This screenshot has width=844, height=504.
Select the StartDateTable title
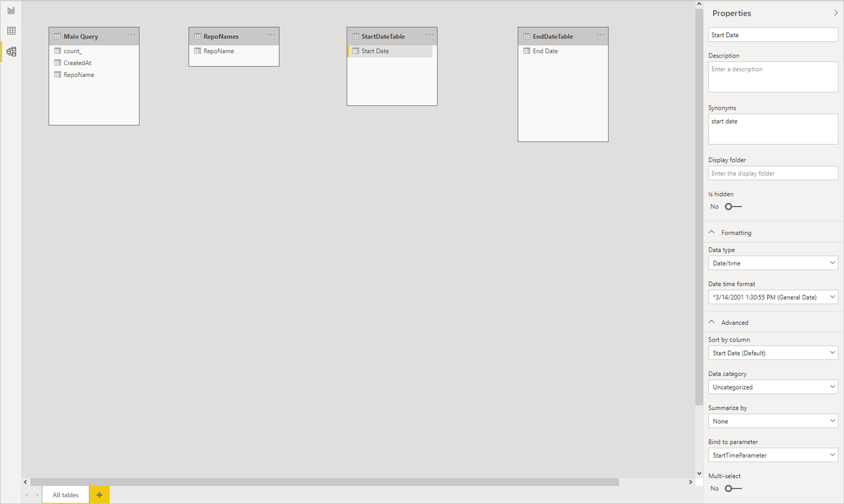[383, 36]
